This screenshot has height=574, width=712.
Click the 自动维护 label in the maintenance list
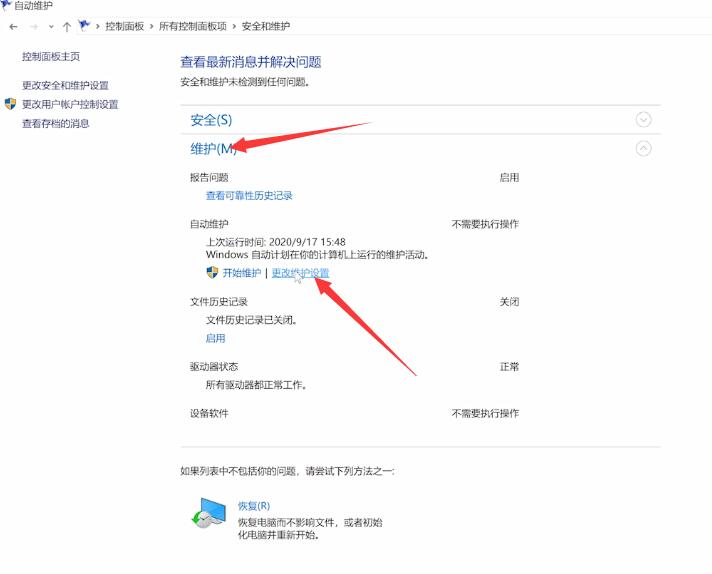click(x=209, y=224)
